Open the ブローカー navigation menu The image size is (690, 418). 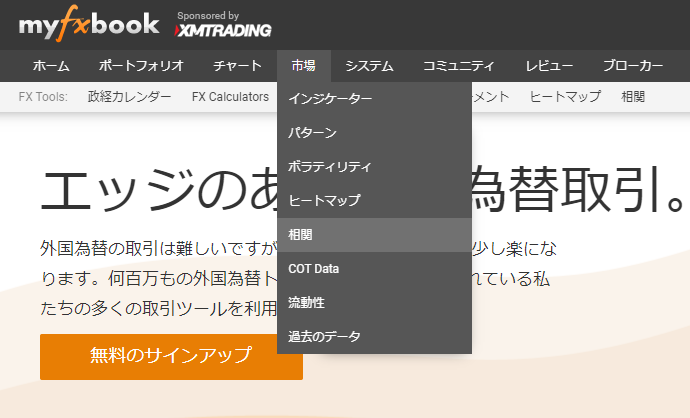[633, 66]
